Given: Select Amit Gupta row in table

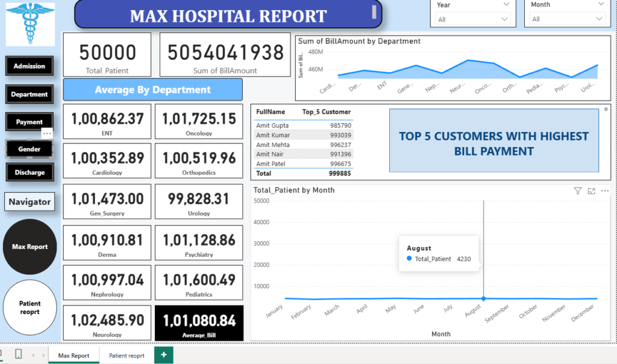Looking at the screenshot, I should (304, 125).
